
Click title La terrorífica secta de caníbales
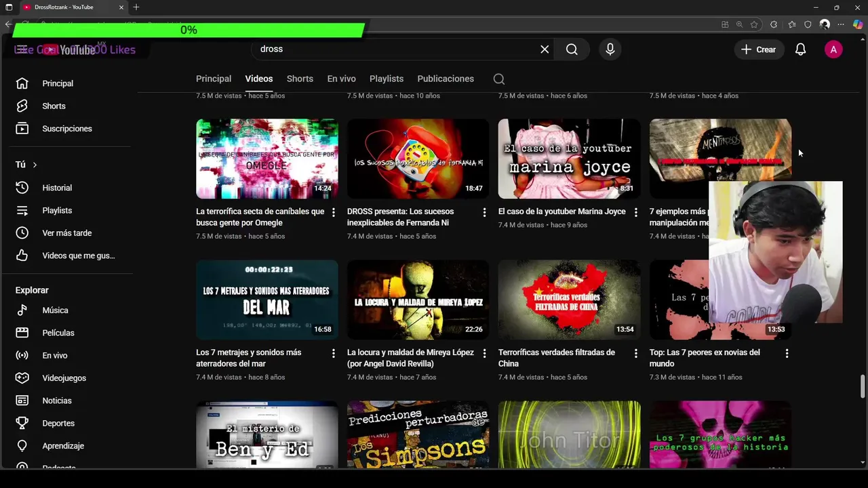point(260,217)
